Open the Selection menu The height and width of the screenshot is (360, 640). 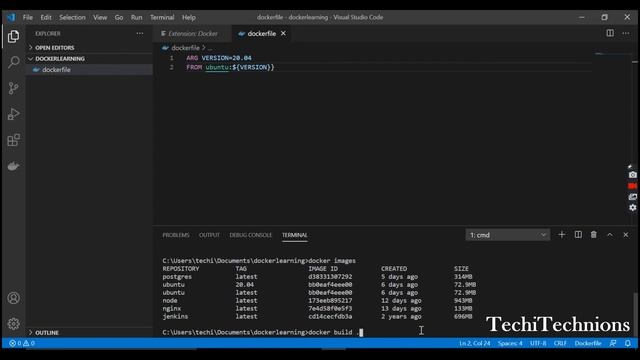72,17
